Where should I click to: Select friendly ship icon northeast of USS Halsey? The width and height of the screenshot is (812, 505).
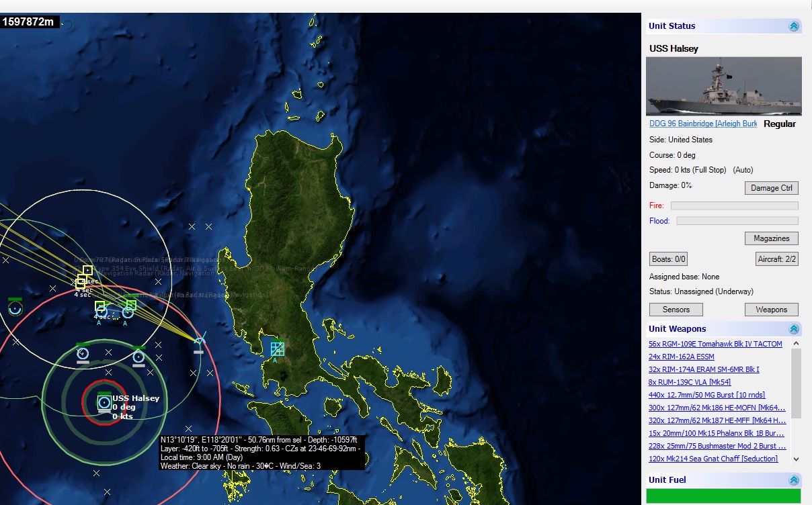tap(138, 356)
